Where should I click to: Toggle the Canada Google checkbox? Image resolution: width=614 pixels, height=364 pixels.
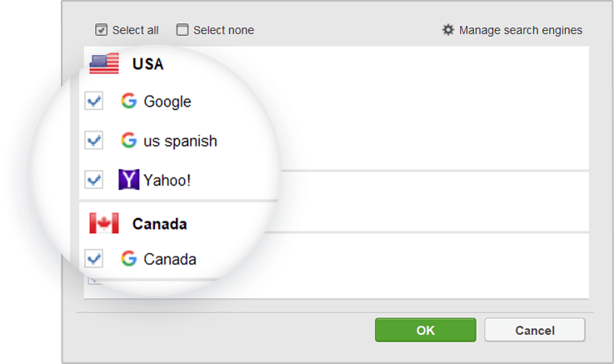click(x=94, y=259)
